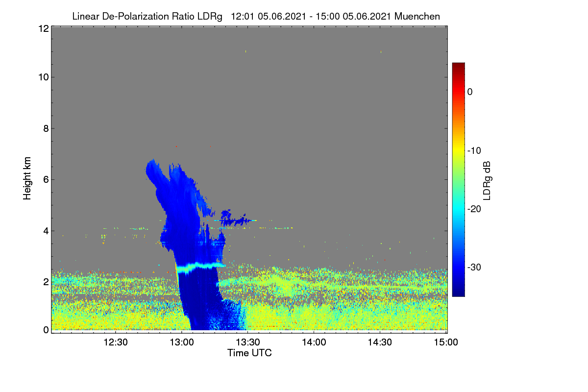Click the colorbar value -10 label
Viewport: 588px width, 392px height.
click(x=474, y=150)
